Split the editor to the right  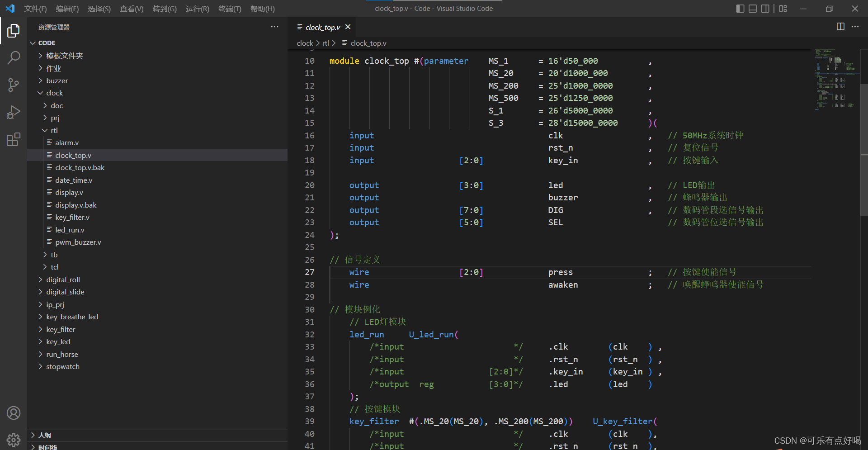point(840,27)
